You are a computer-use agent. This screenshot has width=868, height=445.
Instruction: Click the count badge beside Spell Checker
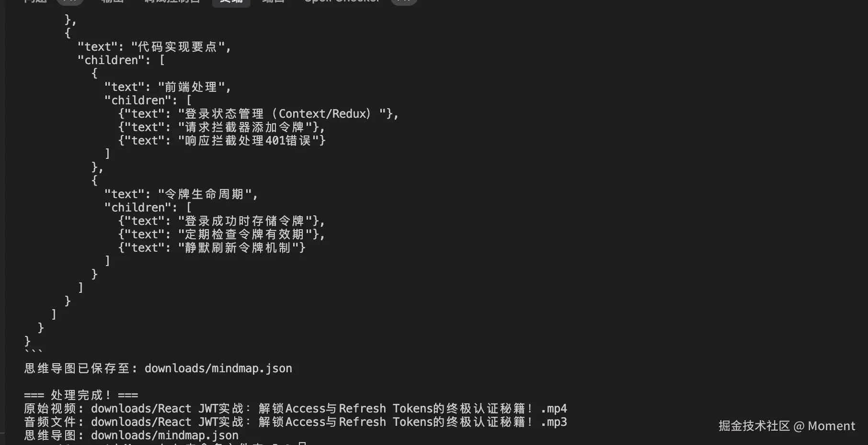click(x=404, y=1)
